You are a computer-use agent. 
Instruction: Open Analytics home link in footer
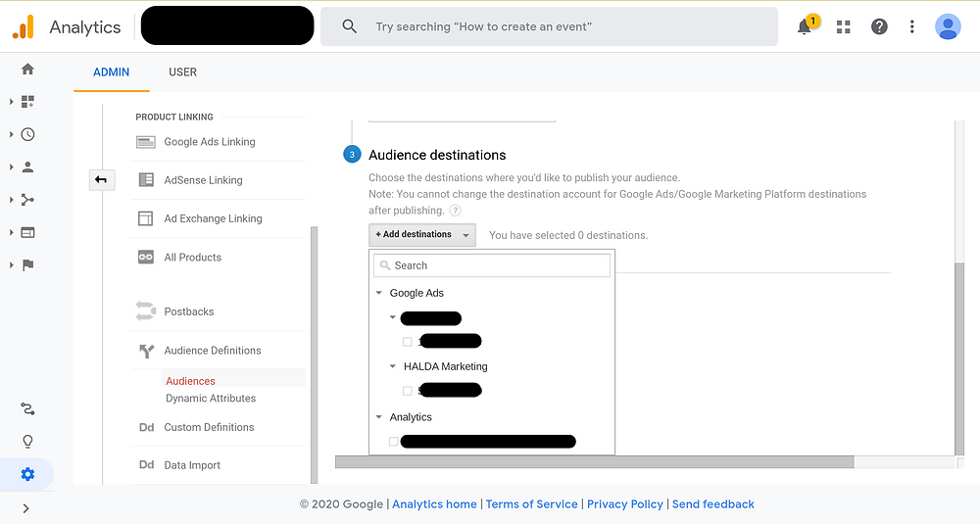coord(434,504)
